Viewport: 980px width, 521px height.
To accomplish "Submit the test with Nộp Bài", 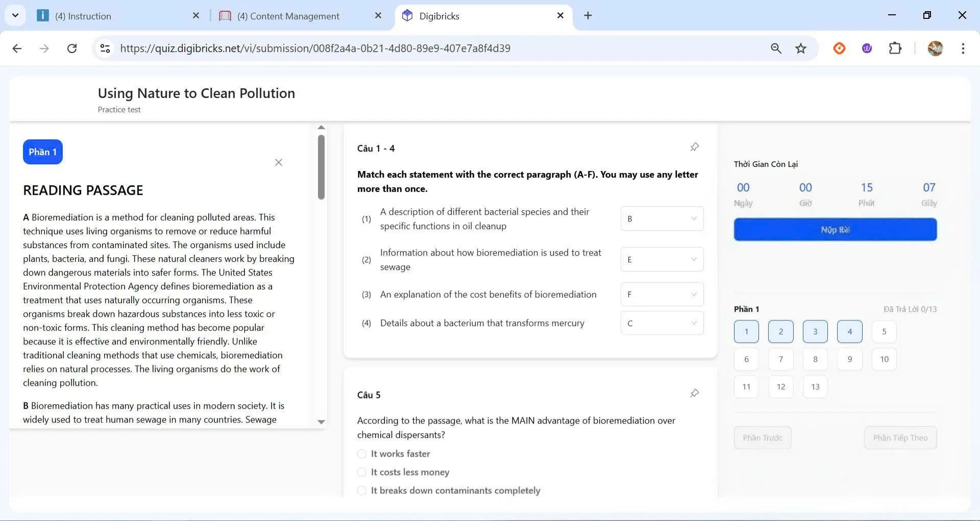I will [835, 230].
